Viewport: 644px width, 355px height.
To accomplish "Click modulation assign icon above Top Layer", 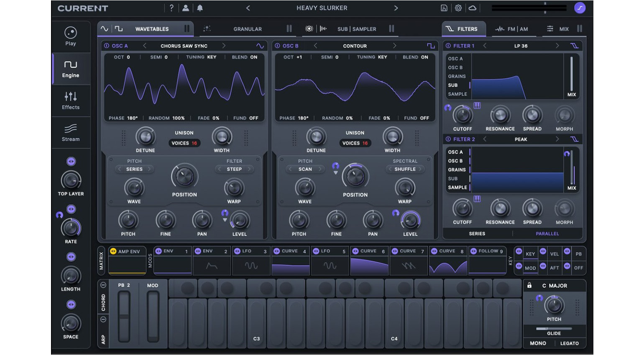I will (71, 161).
